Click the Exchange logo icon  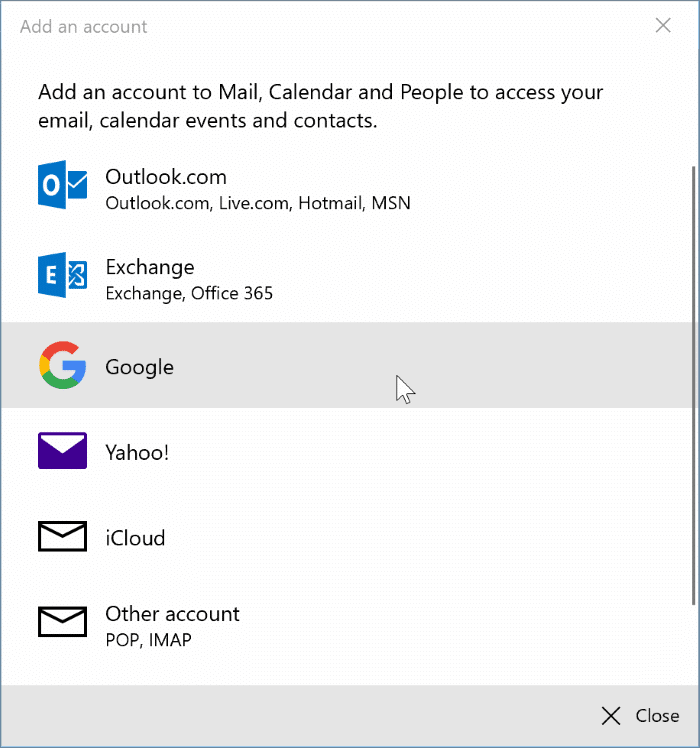pos(63,275)
